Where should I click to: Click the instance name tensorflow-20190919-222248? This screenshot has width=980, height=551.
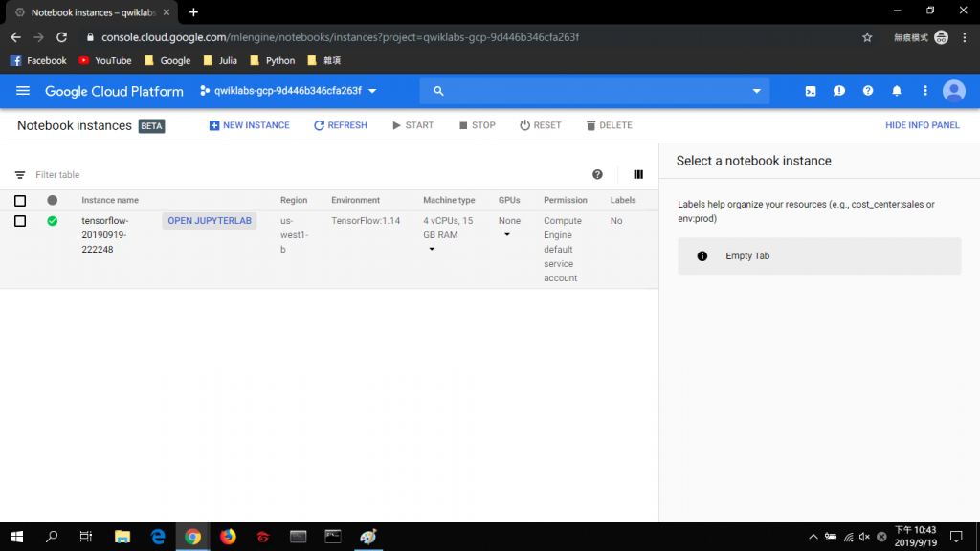coord(105,235)
